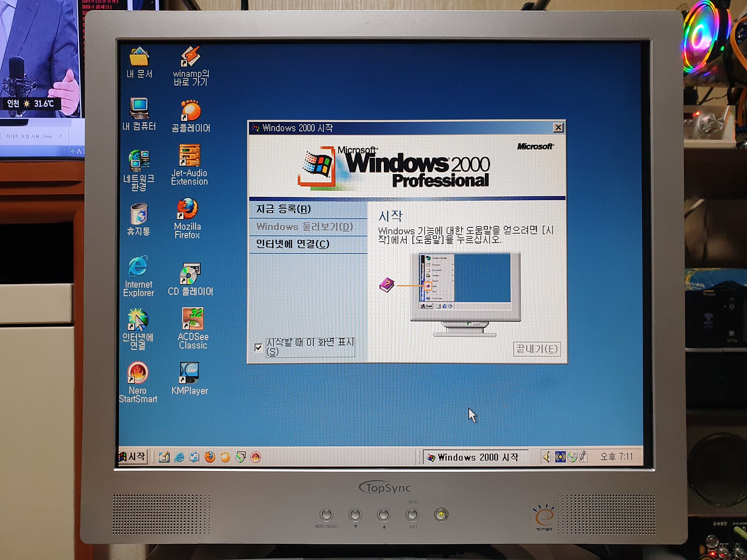This screenshot has height=560, width=747.
Task: Toggle 시작할 때 이 화면 표시 checkbox
Action: click(258, 347)
